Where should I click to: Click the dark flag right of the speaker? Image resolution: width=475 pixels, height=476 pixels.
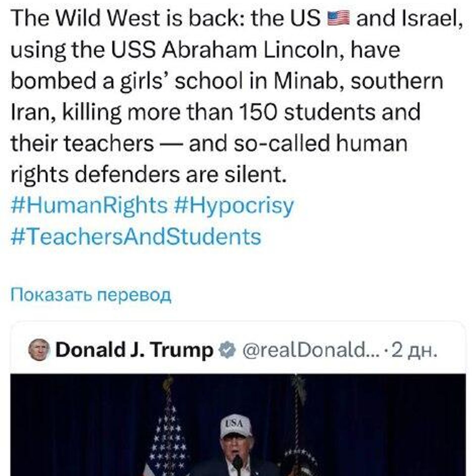(301, 445)
